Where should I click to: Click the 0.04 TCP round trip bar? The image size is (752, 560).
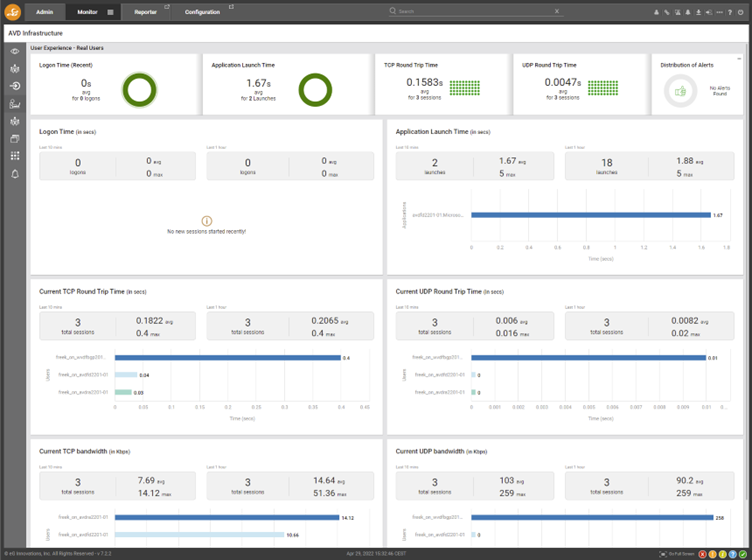pyautogui.click(x=126, y=375)
